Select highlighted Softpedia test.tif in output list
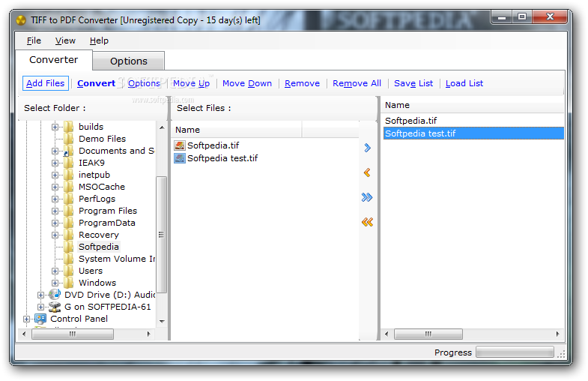Image resolution: width=588 pixels, height=381 pixels. coord(473,133)
